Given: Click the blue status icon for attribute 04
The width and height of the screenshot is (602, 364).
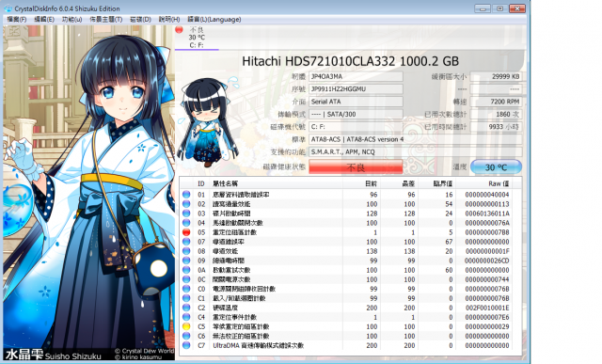Looking at the screenshot, I should point(186,223).
